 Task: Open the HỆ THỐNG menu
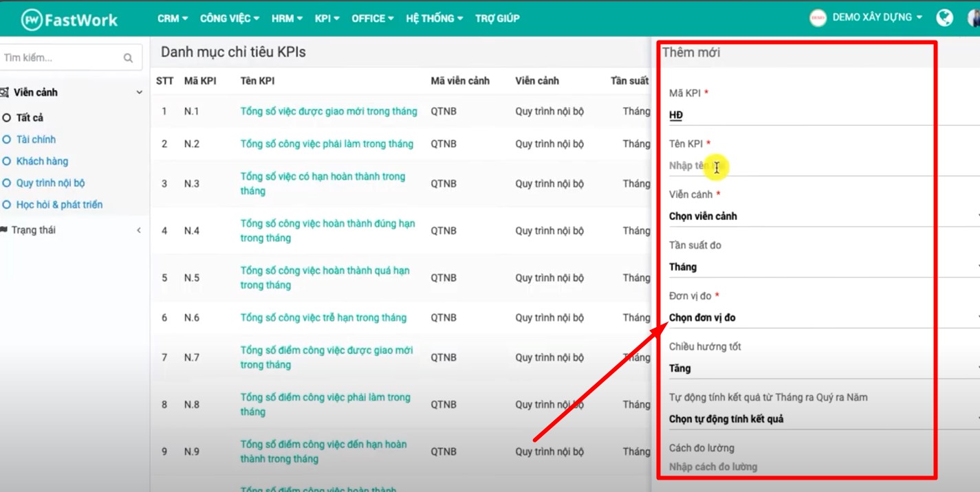point(431,18)
